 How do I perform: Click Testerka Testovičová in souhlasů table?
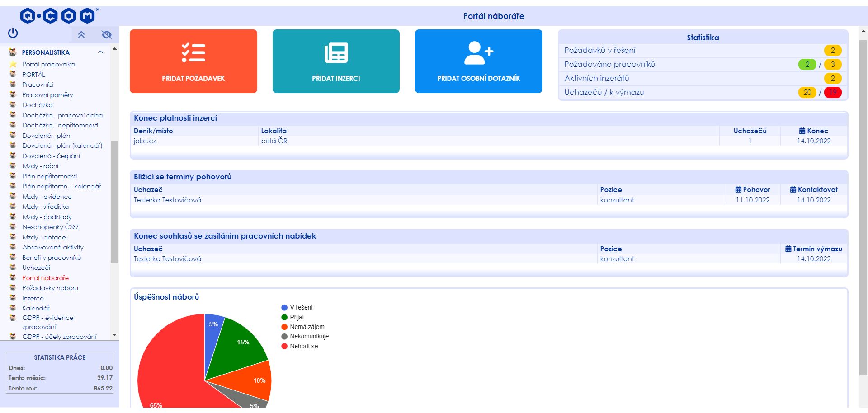click(x=167, y=259)
